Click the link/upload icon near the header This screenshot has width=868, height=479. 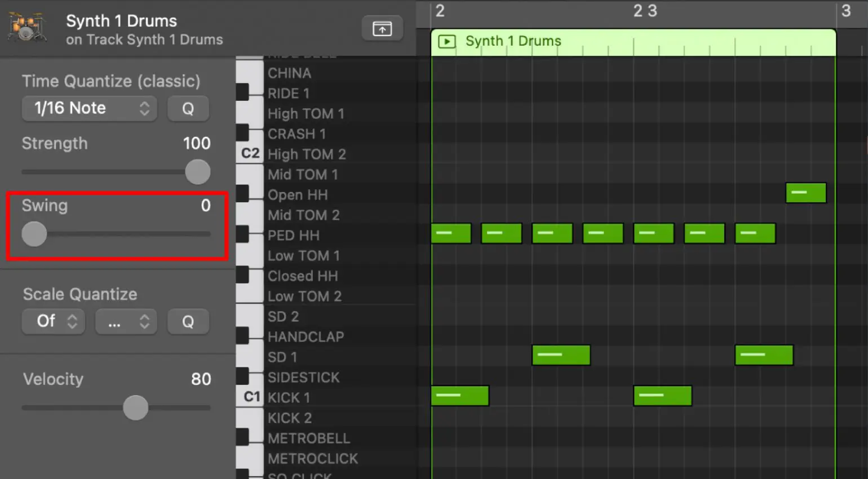[382, 28]
